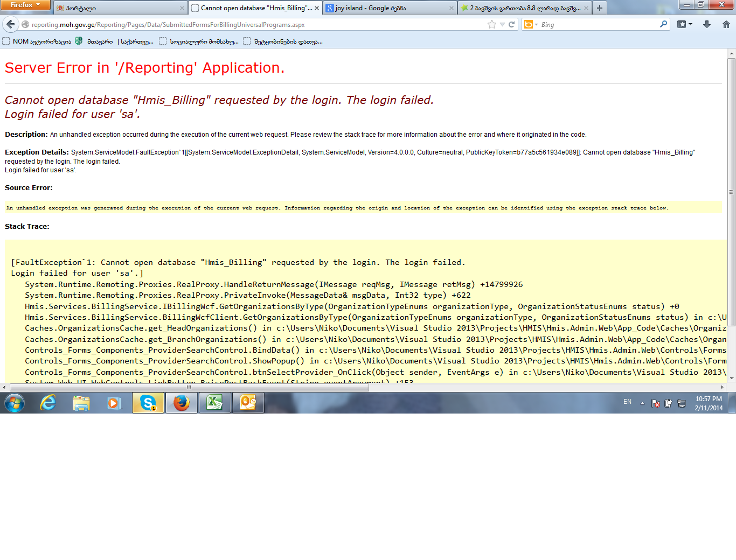
Task: Open Outlook from the taskbar
Action: (x=248, y=403)
